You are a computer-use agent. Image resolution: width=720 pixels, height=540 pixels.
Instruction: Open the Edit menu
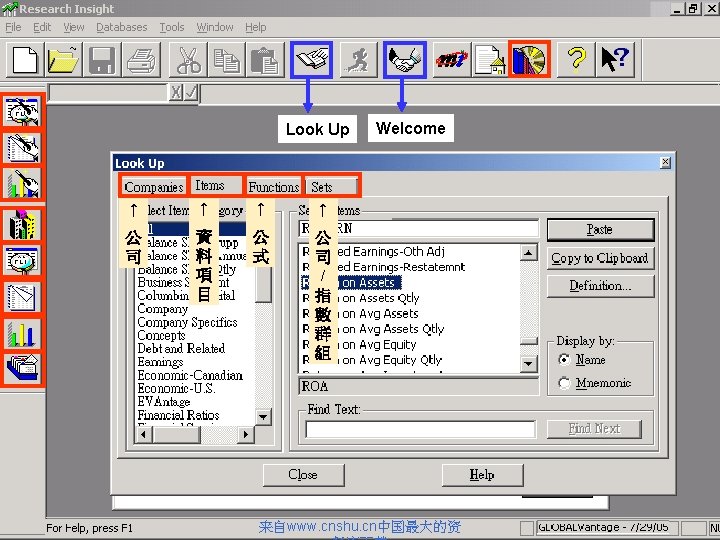coord(42,27)
